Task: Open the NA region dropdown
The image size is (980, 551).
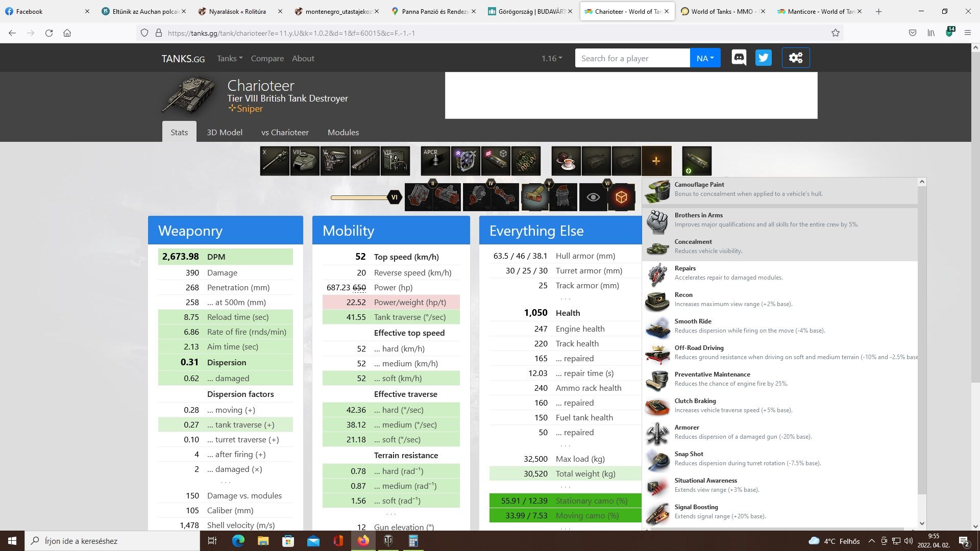Action: pos(705,58)
